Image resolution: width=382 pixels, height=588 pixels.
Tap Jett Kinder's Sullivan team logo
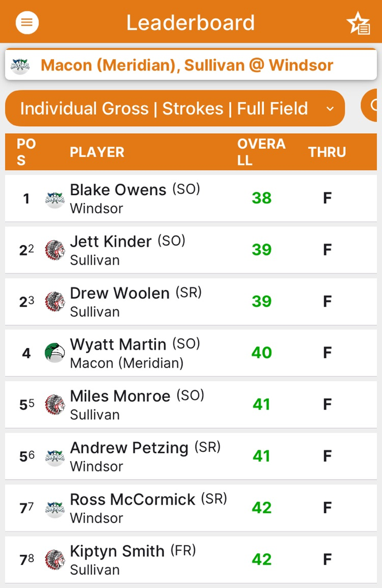(54, 250)
